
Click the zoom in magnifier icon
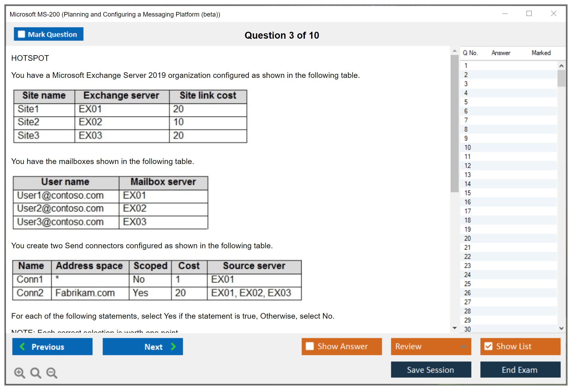[x=19, y=373]
